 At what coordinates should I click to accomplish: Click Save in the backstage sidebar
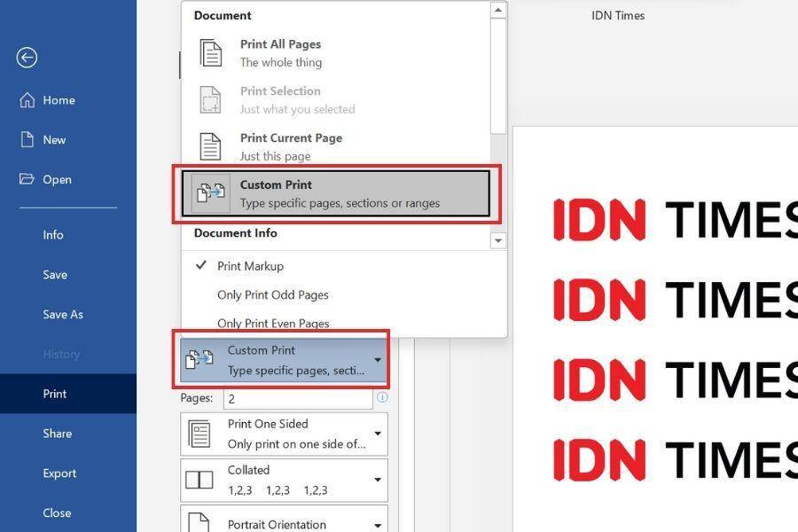(68, 274)
